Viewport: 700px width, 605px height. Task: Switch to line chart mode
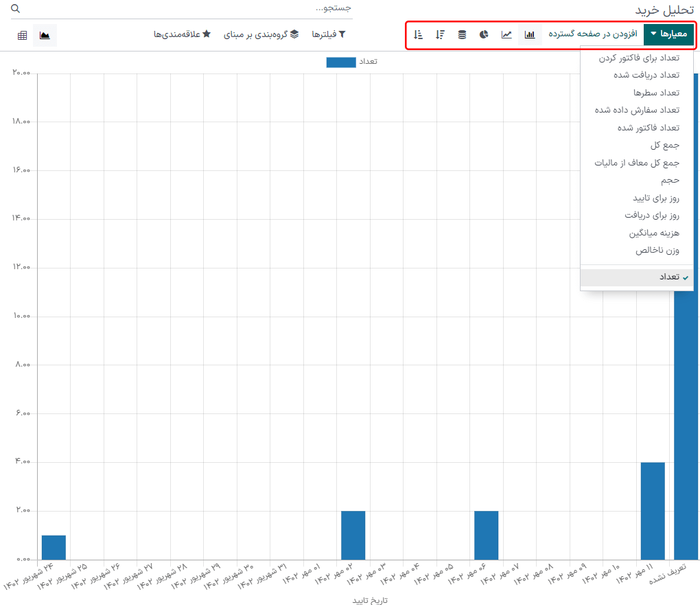point(506,34)
